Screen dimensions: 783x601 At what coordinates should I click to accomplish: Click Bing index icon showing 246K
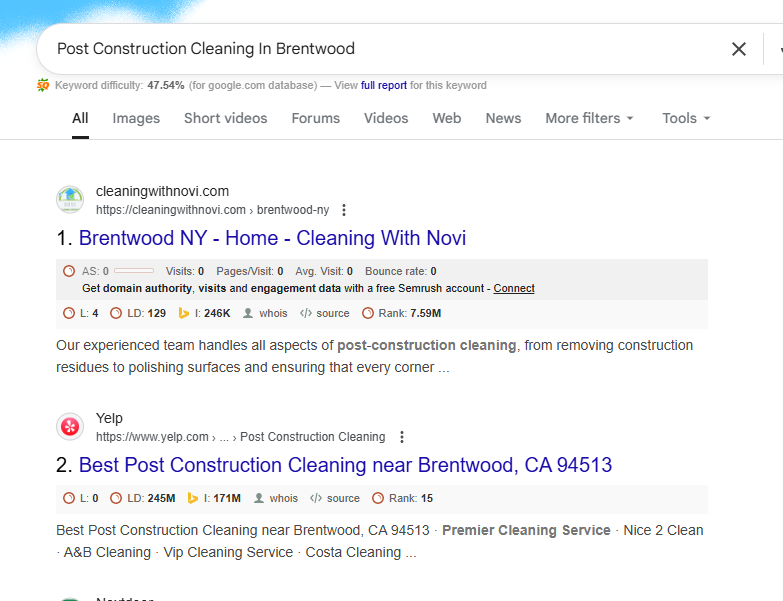pyautogui.click(x=184, y=313)
